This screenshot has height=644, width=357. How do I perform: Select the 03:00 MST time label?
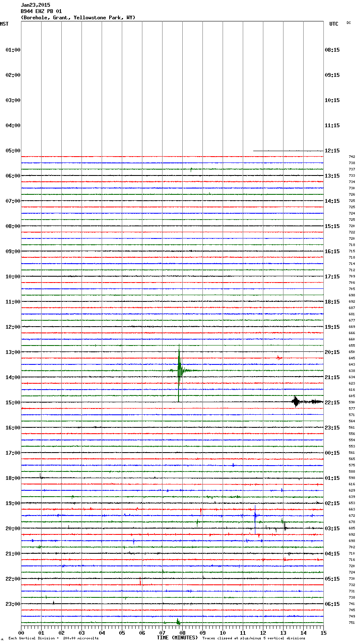pyautogui.click(x=13, y=100)
